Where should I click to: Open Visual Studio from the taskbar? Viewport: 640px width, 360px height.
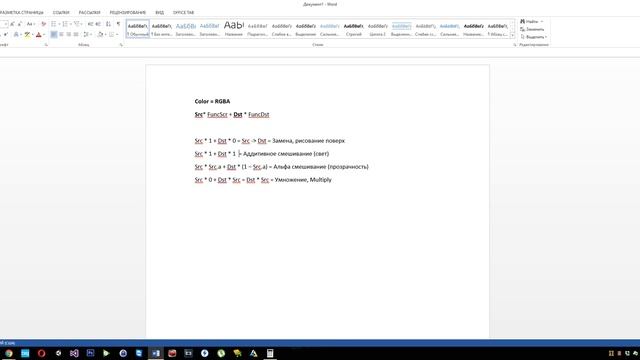pos(74,353)
